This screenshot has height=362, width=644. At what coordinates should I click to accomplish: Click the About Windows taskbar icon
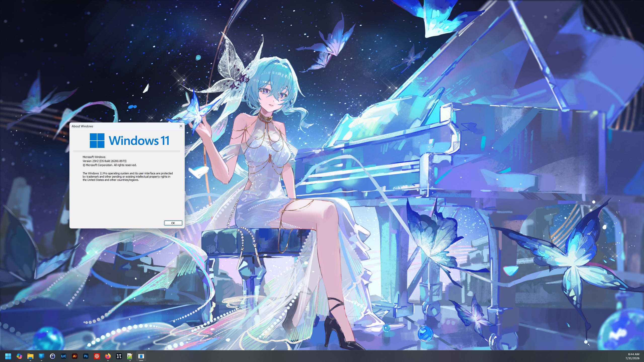coord(141,356)
